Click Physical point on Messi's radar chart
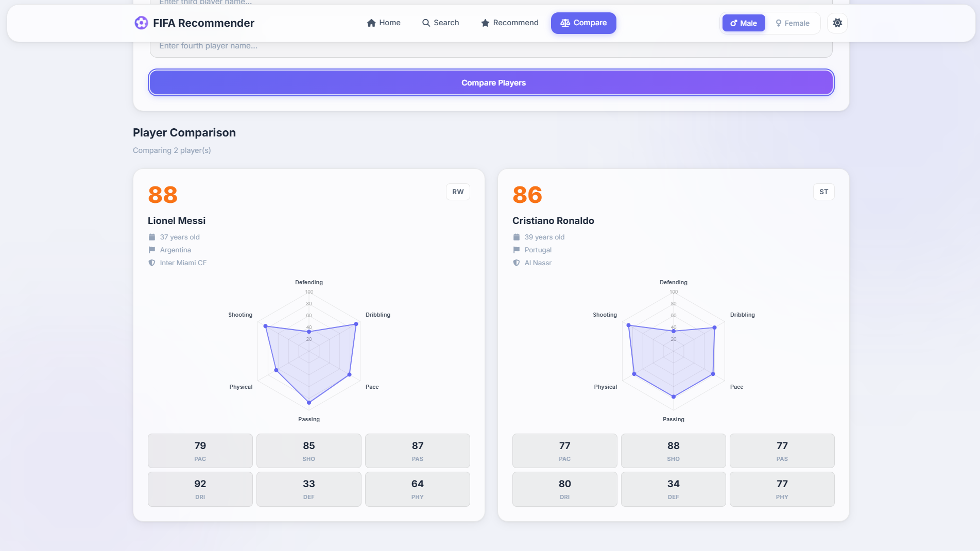Viewport: 980px width, 551px height. (x=277, y=370)
